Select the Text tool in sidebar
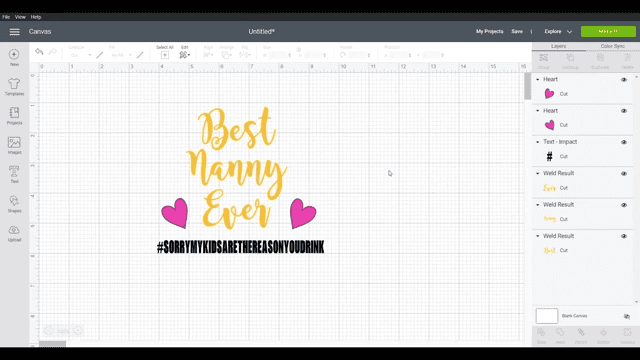 coord(14,171)
